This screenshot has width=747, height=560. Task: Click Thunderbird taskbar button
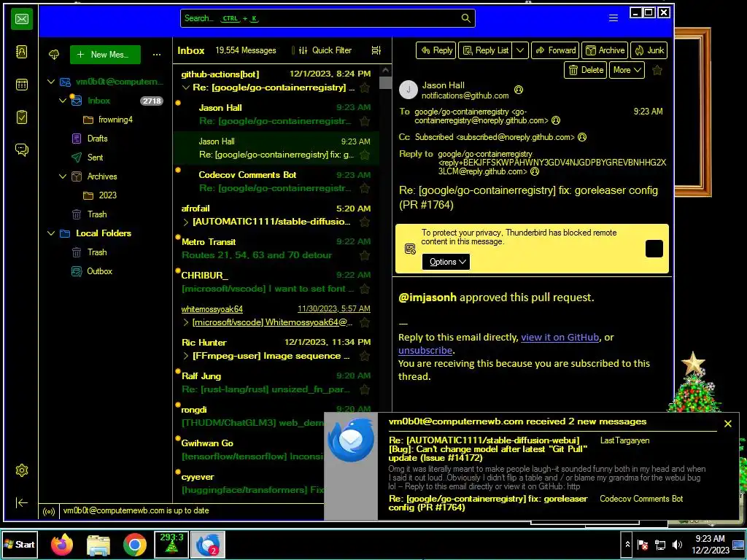pyautogui.click(x=208, y=545)
